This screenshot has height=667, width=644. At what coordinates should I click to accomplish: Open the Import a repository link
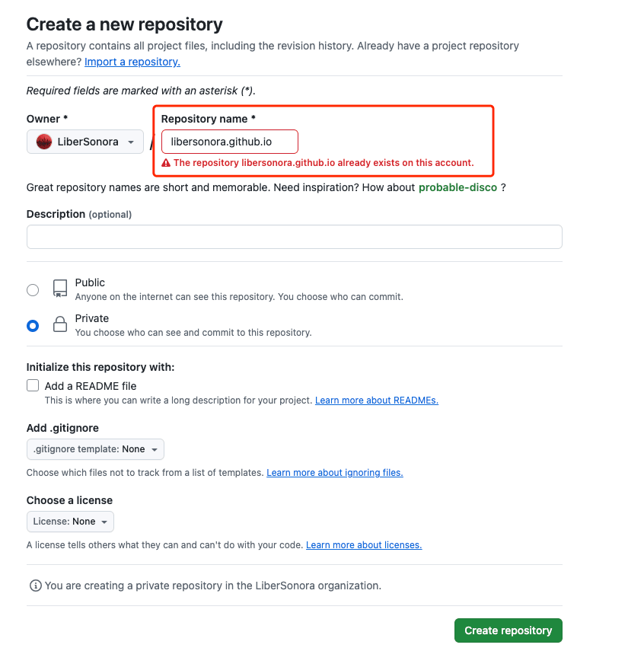(132, 62)
